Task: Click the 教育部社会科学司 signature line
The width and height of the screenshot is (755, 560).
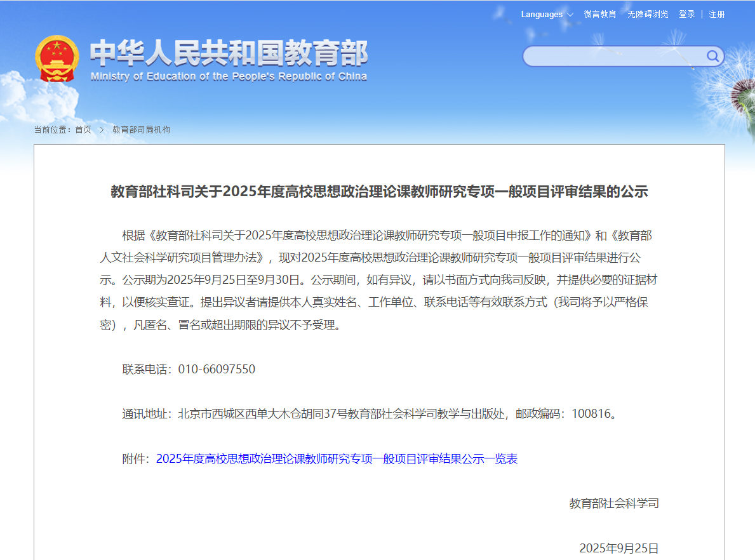Action: point(614,503)
